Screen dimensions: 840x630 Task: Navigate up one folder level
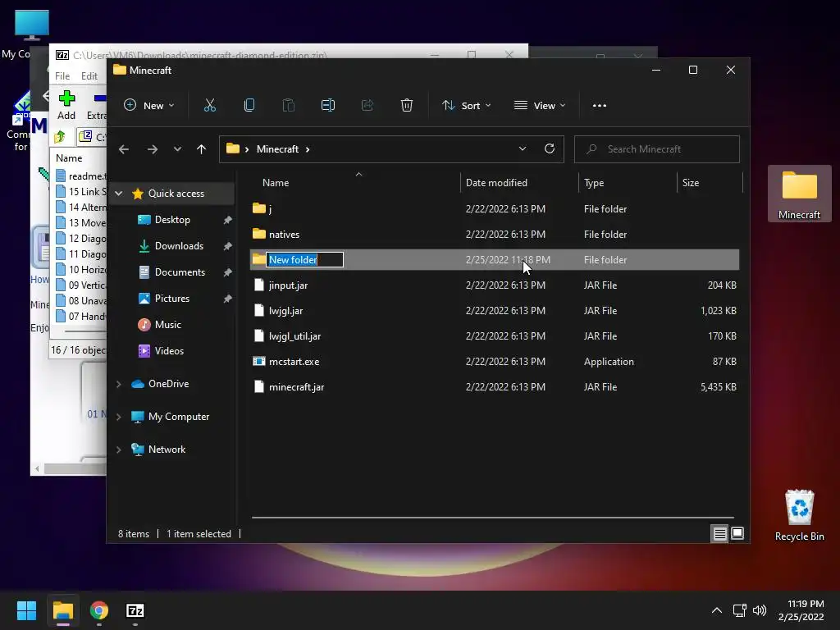(202, 149)
